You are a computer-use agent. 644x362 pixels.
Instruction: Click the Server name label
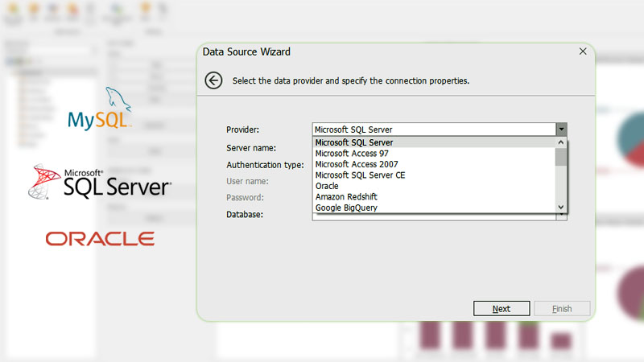point(251,148)
